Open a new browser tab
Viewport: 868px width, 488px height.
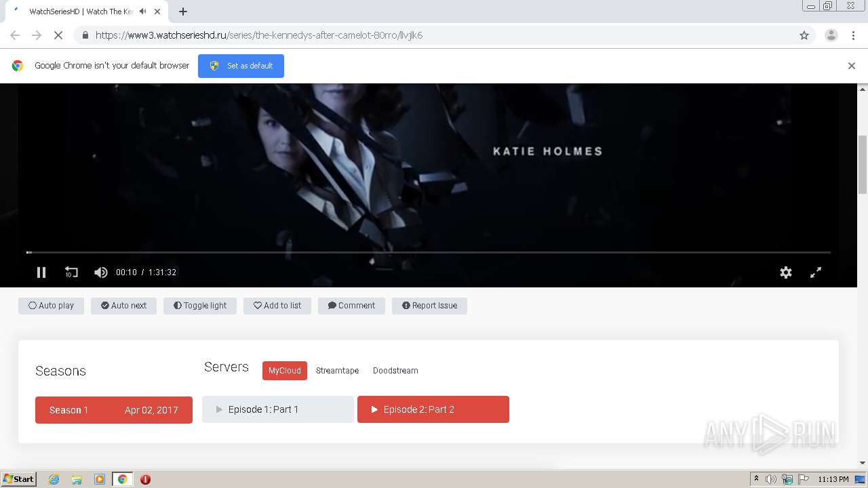(x=183, y=12)
